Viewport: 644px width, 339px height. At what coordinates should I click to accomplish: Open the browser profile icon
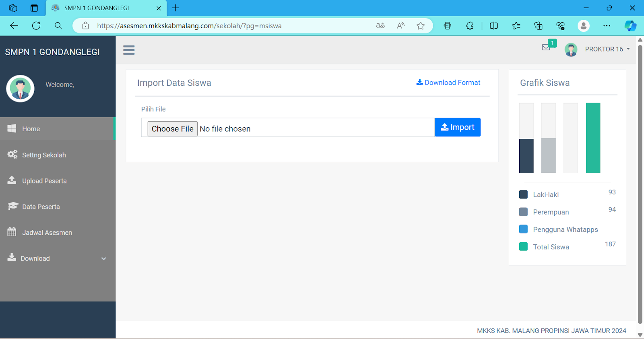click(584, 26)
